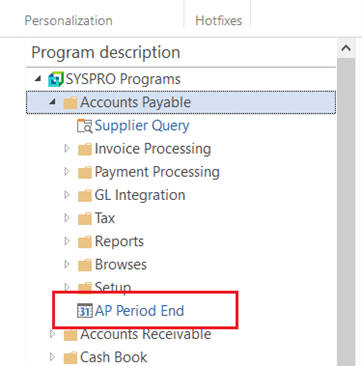Click the Cash Book folder icon

[x=70, y=358]
